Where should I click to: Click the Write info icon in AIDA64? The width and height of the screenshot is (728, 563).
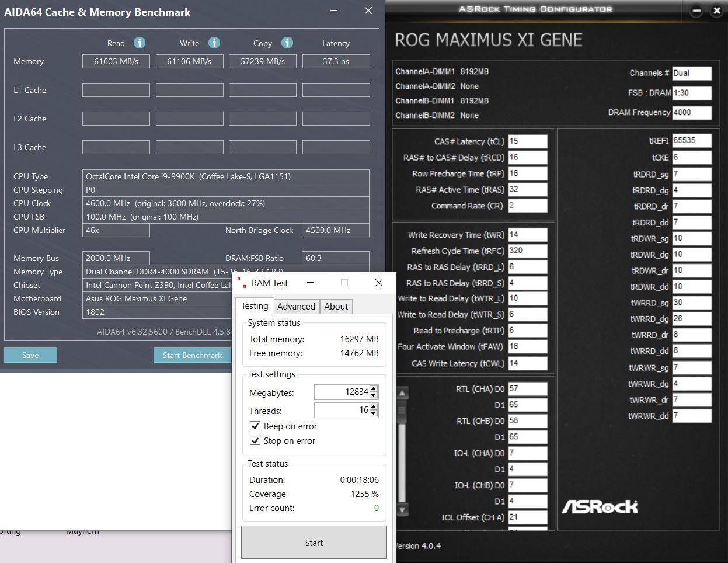tap(214, 43)
